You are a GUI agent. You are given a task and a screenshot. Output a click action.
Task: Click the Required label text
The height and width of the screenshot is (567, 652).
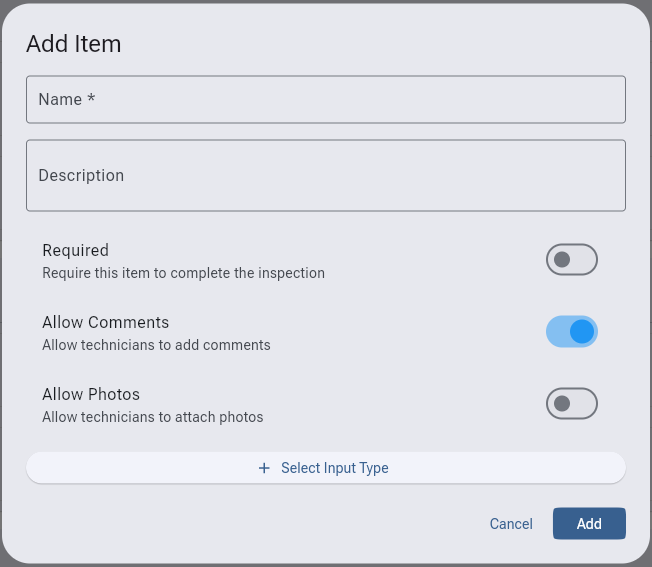[76, 250]
